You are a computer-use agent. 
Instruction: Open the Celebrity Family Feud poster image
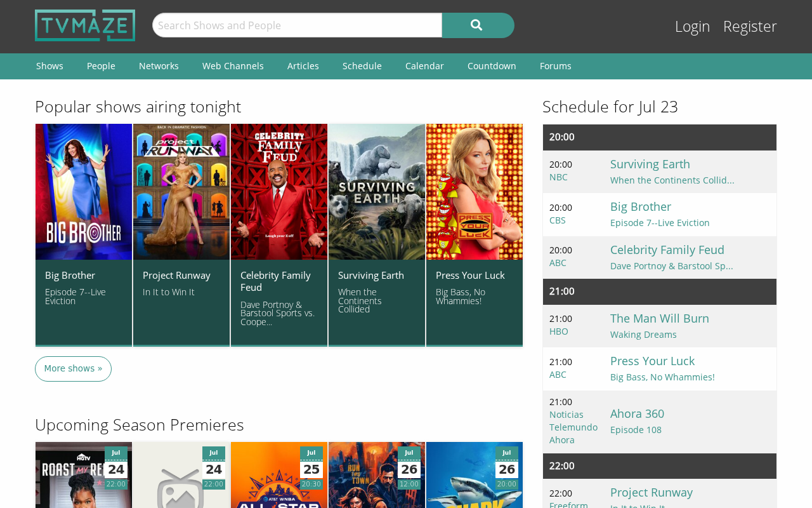(279, 192)
